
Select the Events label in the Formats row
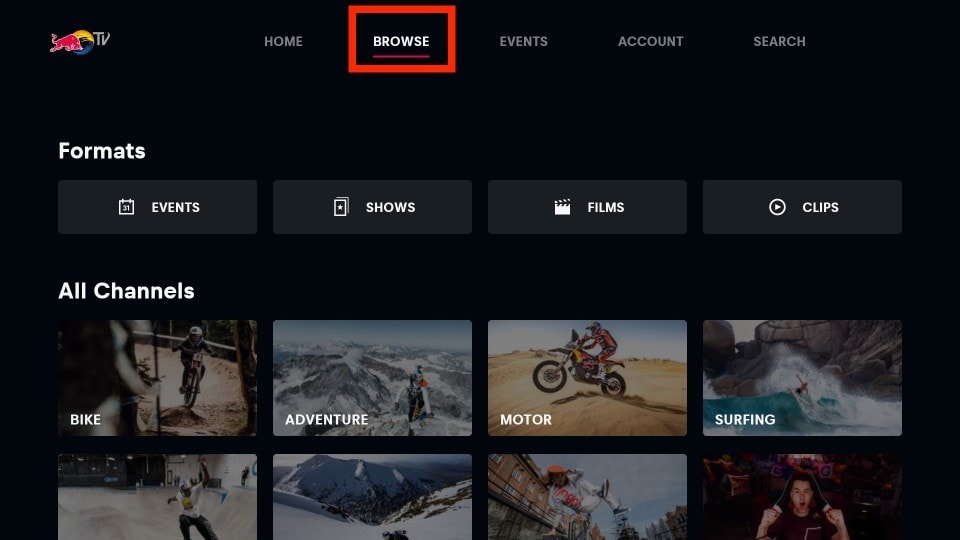point(176,208)
